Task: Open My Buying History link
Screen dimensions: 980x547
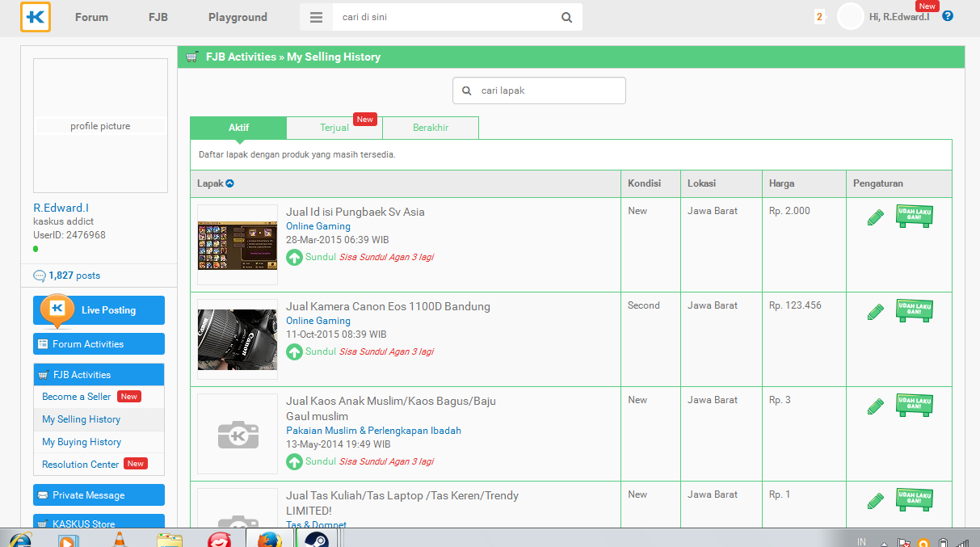Action: [82, 442]
